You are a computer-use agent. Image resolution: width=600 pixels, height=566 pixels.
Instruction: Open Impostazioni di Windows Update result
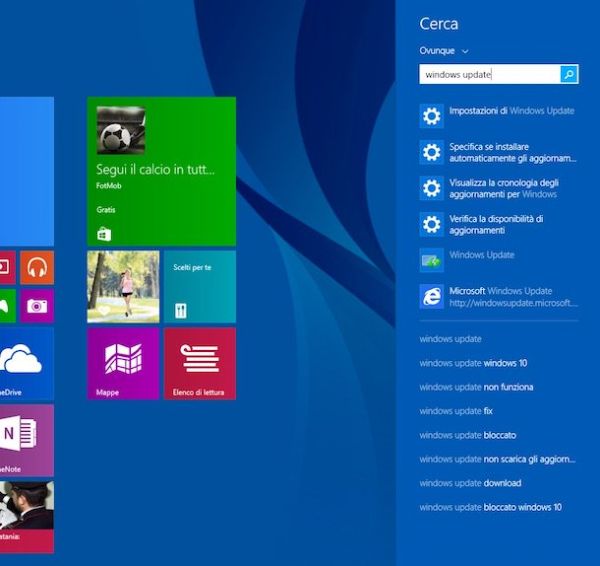[x=499, y=116]
